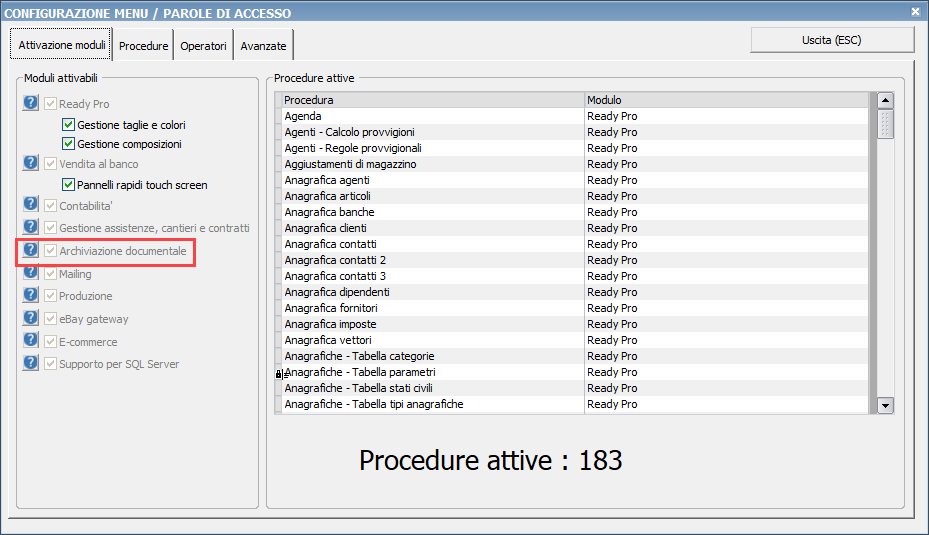The image size is (929, 535).
Task: Switch to the Operatori tab
Action: (203, 46)
